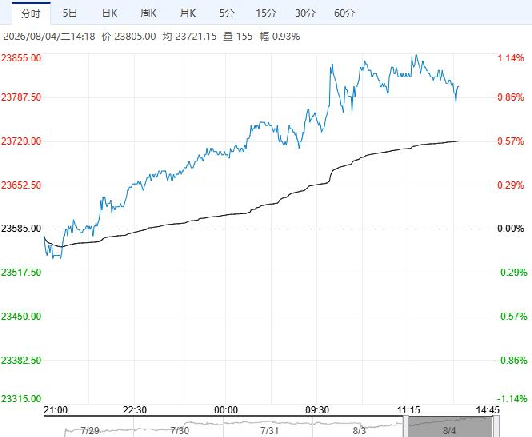The width and height of the screenshot is (532, 437).
Task: Open the 60分 interval tab
Action: 344,13
